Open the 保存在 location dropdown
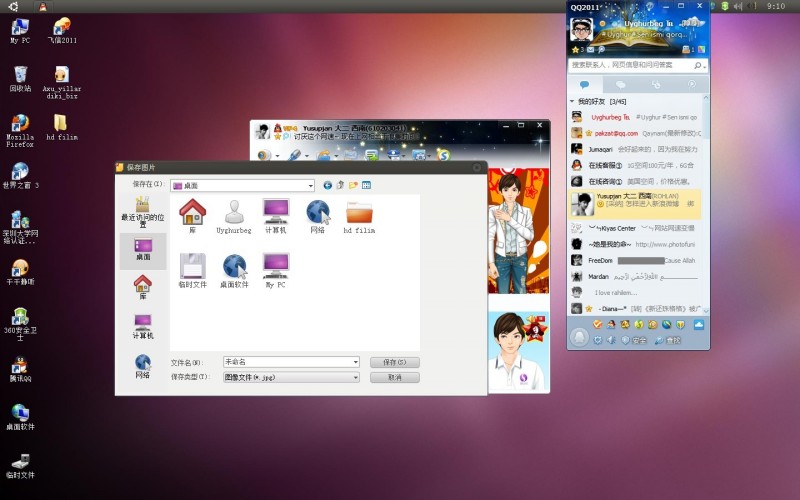Image resolution: width=800 pixels, height=500 pixels. pyautogui.click(x=310, y=186)
